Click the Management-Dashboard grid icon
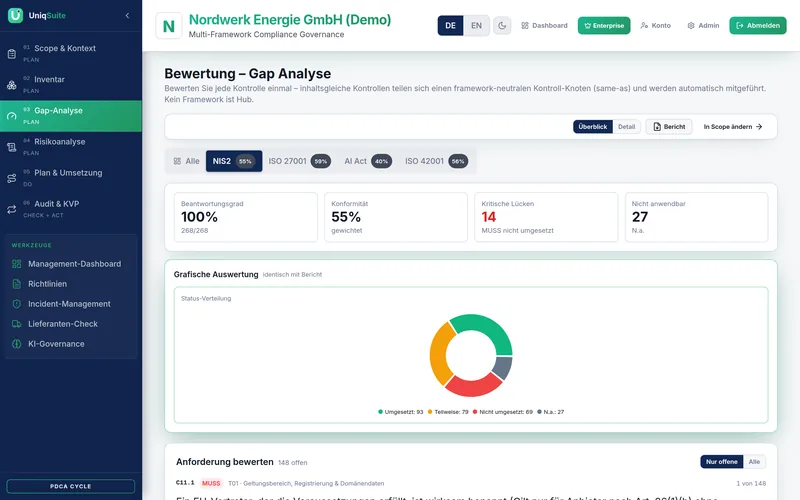The height and width of the screenshot is (500, 800). coord(17,264)
